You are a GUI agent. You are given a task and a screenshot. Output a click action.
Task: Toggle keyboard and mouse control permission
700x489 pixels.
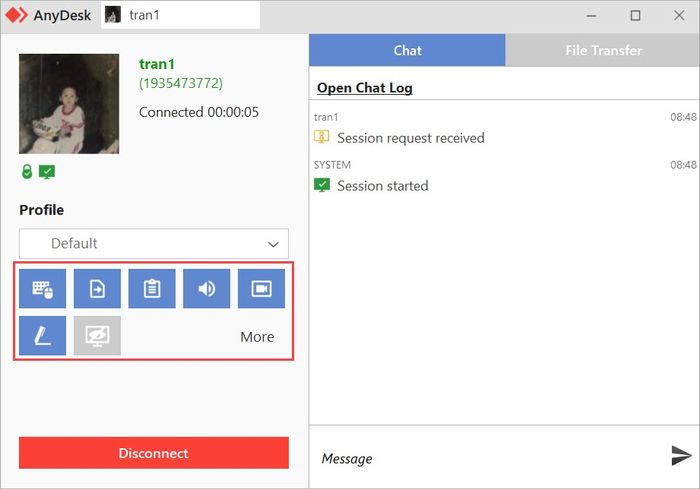pos(42,288)
